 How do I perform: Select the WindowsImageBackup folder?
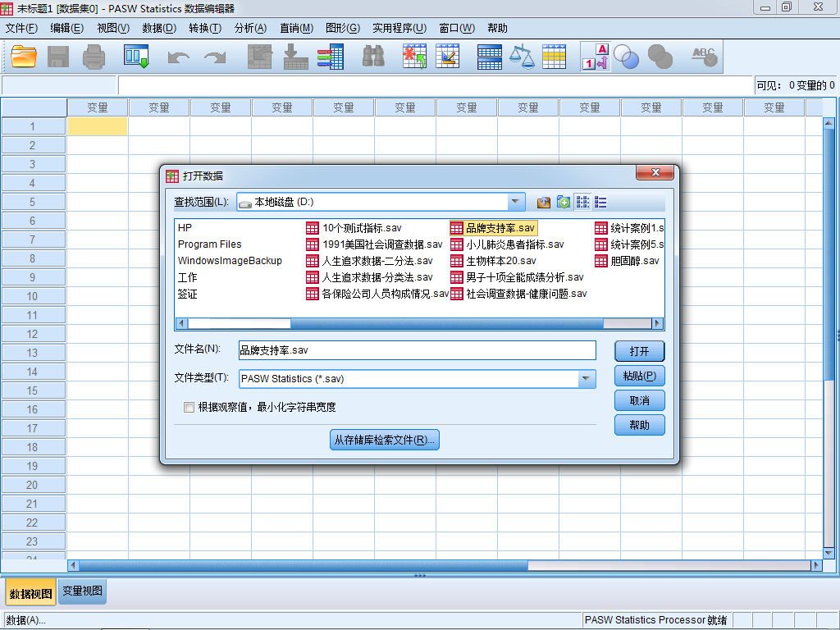(230, 261)
